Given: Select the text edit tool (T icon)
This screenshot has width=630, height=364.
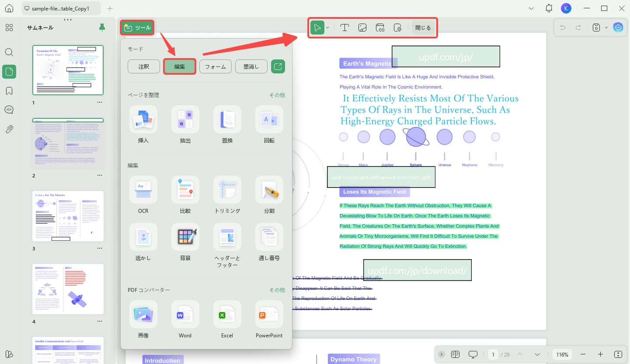Looking at the screenshot, I should tap(345, 28).
